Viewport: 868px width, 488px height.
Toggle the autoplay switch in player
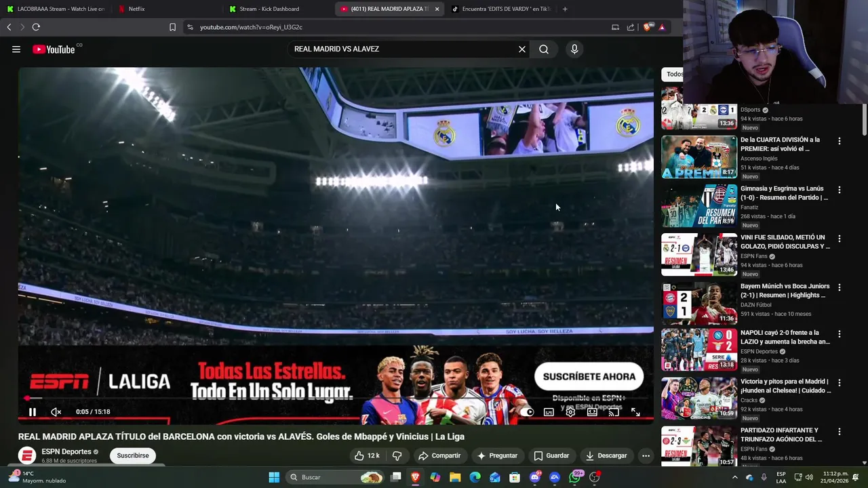528,411
